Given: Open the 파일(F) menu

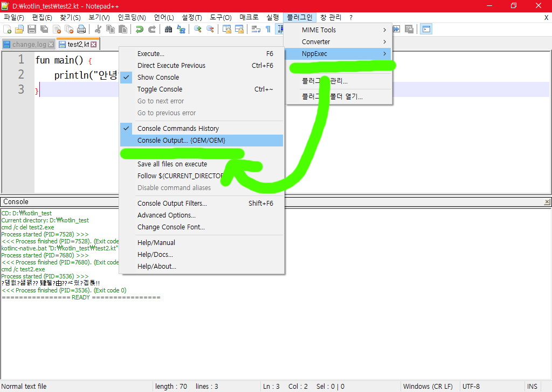Looking at the screenshot, I should 14,17.
